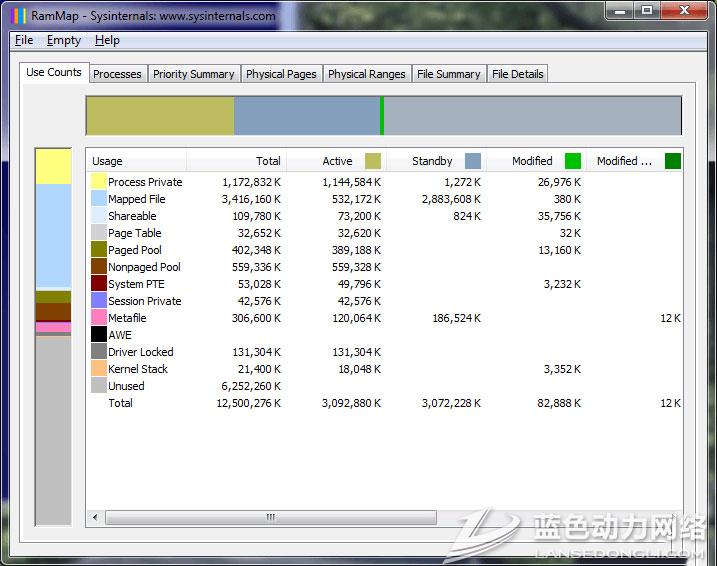
Task: Sort by the Standby column header
Action: (x=432, y=161)
